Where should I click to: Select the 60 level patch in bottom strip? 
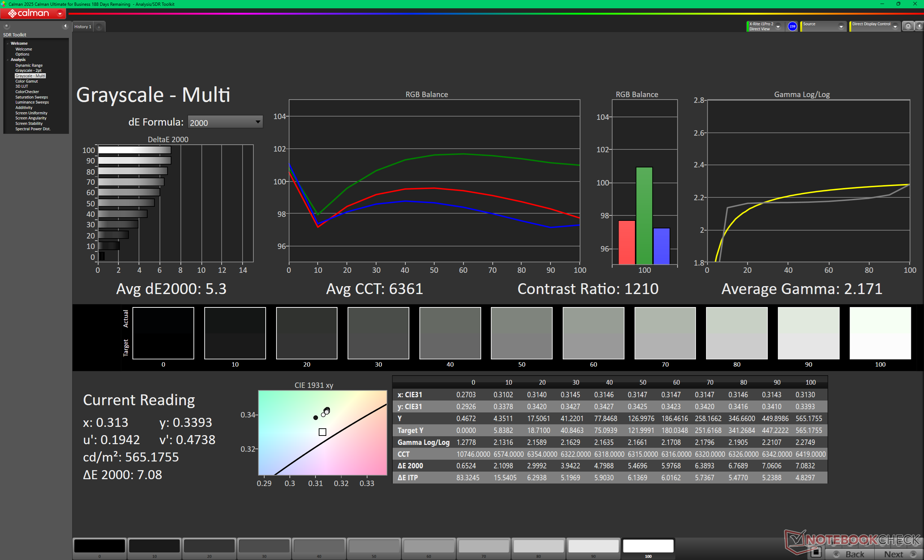pyautogui.click(x=429, y=548)
